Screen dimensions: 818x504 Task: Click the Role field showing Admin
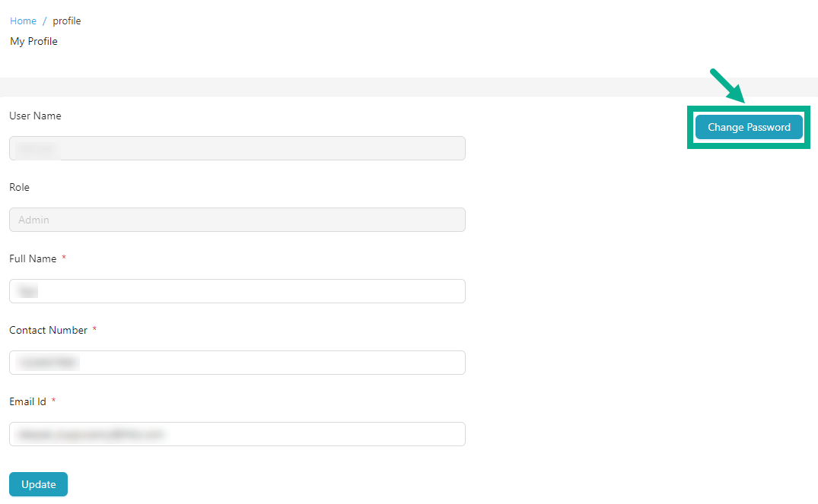[237, 220]
